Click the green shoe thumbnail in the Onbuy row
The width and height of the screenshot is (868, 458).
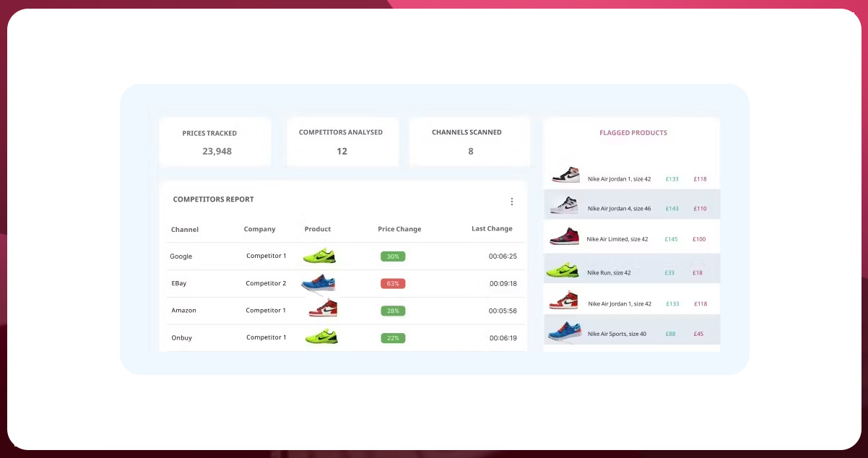[321, 337]
